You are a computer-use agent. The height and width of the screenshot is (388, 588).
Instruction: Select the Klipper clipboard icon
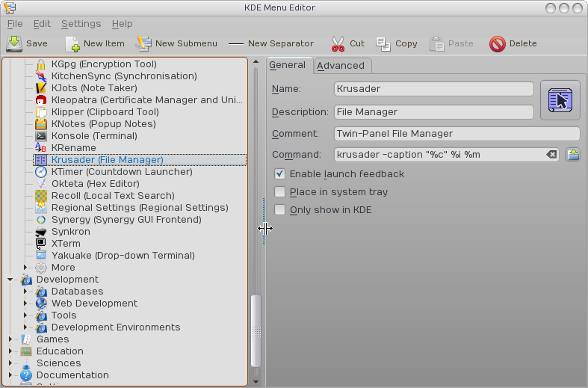coord(41,112)
